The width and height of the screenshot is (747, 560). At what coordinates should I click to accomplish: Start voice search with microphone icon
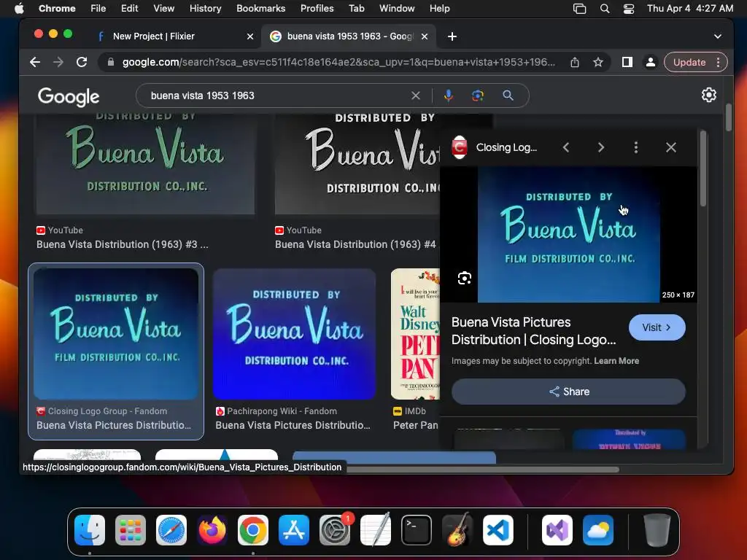[x=449, y=96]
